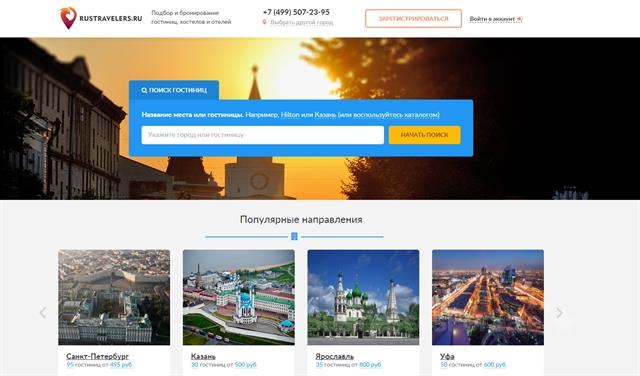Open the Ярославль destination link
The height and width of the screenshot is (376, 640).
pyautogui.click(x=334, y=356)
